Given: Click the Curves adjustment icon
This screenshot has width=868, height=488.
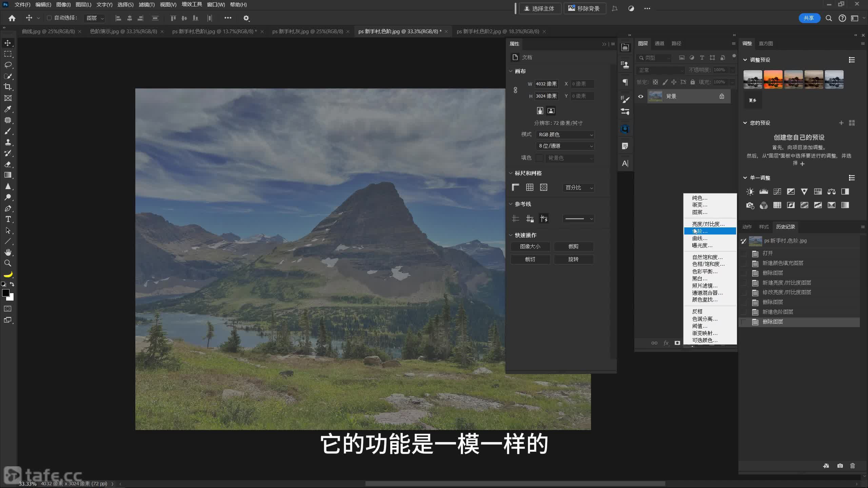Looking at the screenshot, I should click(x=777, y=191).
